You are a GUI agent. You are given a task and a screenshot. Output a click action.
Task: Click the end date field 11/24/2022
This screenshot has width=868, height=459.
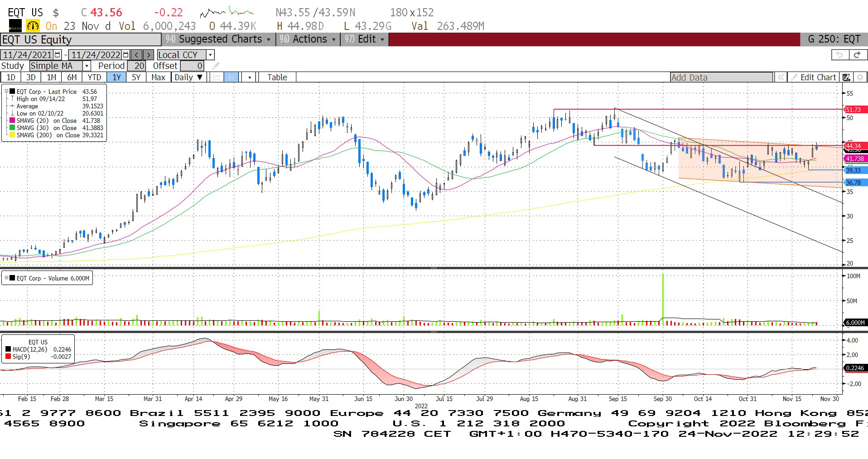pyautogui.click(x=96, y=55)
